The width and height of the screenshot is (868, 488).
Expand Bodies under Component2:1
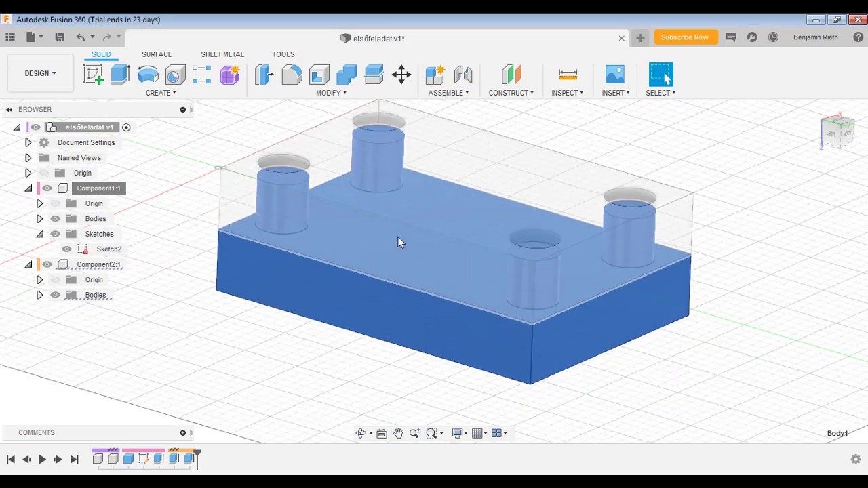(39, 295)
